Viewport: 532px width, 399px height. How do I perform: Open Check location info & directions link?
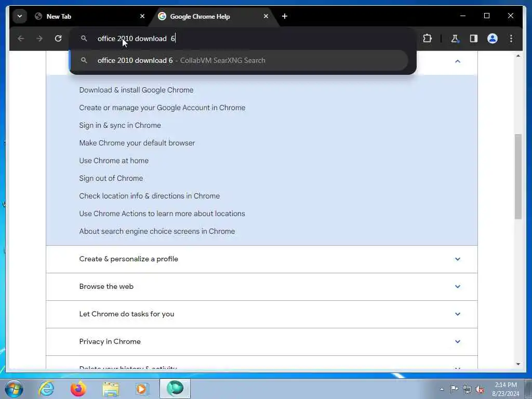[x=149, y=196]
